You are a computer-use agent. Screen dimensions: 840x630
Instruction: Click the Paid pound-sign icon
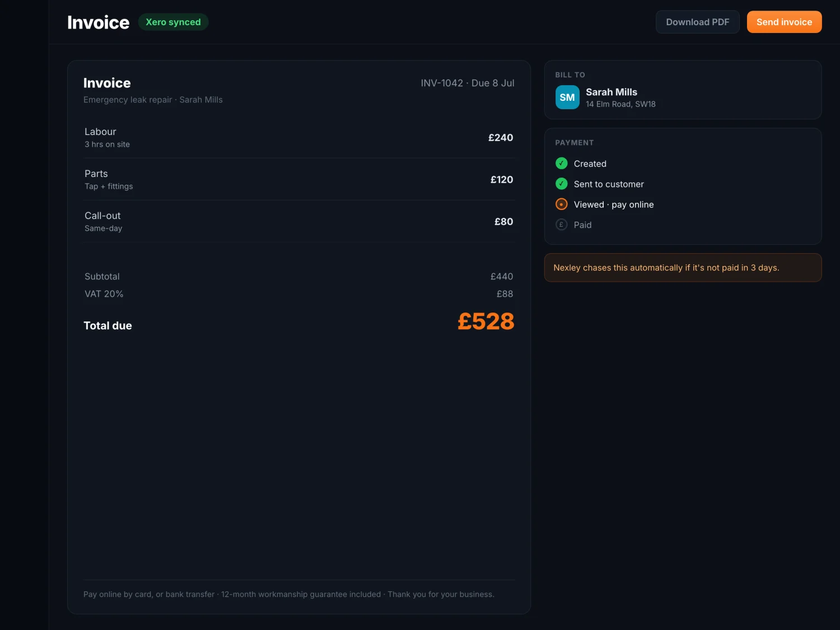562,225
